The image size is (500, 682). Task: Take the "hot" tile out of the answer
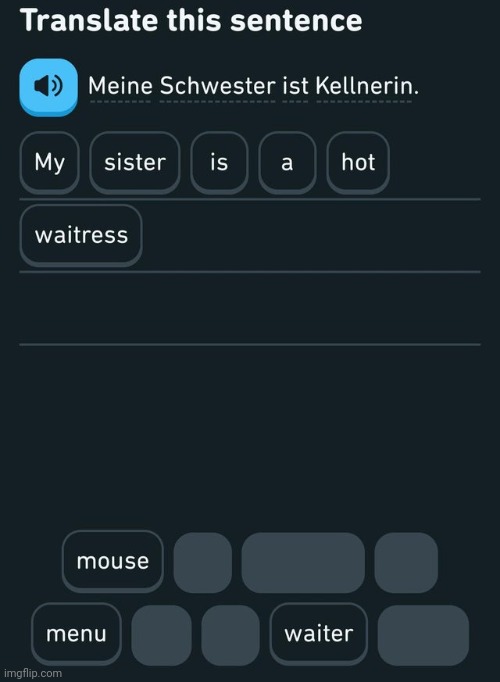click(x=358, y=163)
